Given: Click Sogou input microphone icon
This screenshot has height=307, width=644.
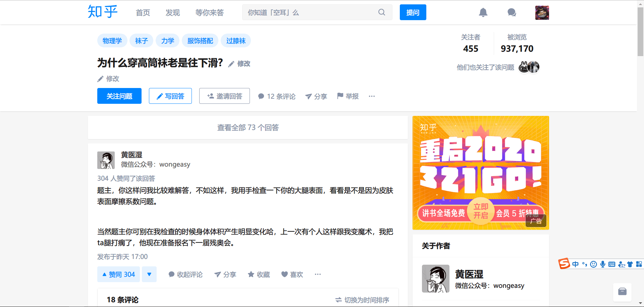Looking at the screenshot, I should 603,264.
